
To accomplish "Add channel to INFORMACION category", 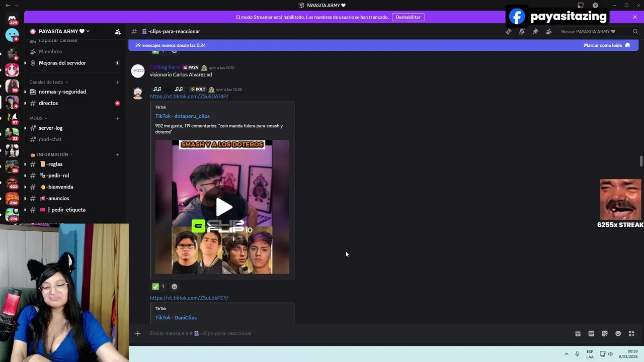I will 117,154.
